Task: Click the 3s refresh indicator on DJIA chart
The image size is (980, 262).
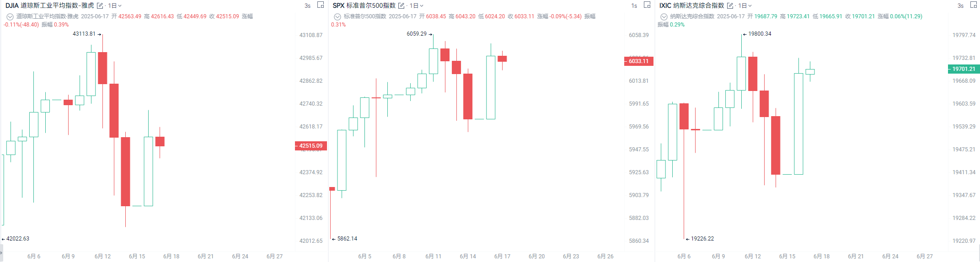Action: 307,6
